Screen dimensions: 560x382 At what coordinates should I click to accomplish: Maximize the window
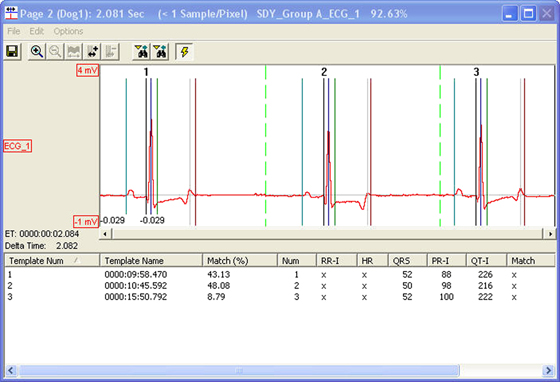click(529, 14)
